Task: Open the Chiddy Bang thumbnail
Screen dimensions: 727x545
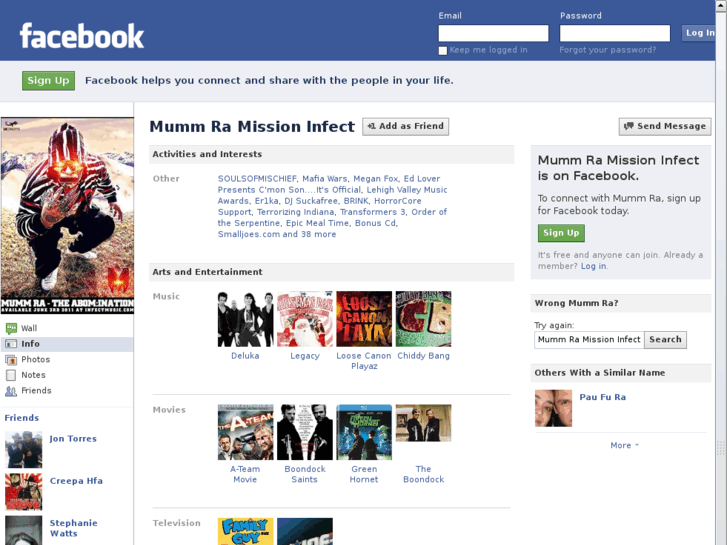Action: [x=423, y=319]
